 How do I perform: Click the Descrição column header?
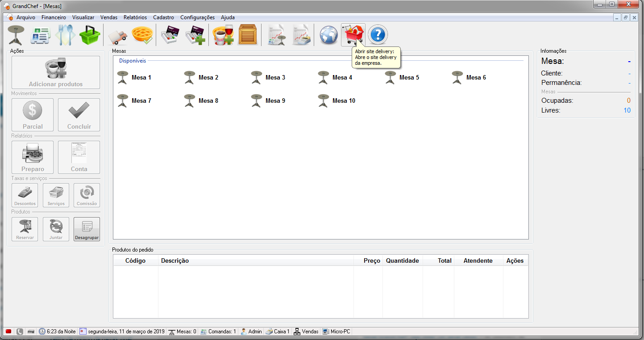175,260
